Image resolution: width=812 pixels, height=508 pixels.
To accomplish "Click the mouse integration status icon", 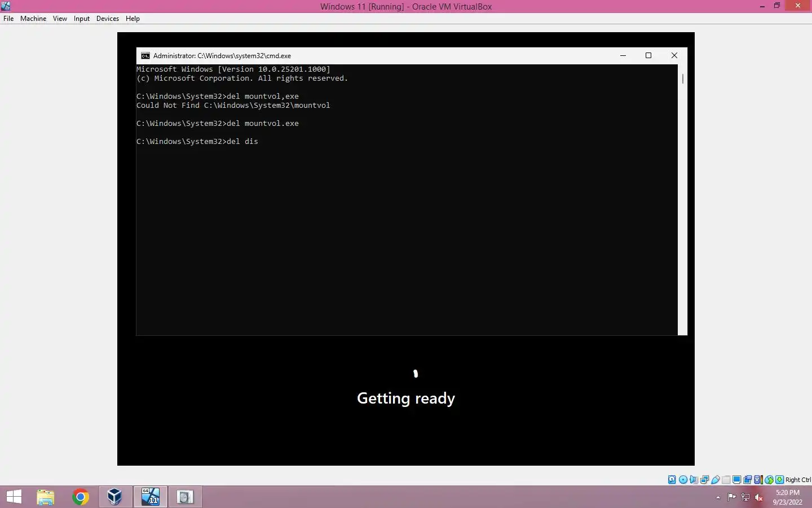I will point(769,480).
